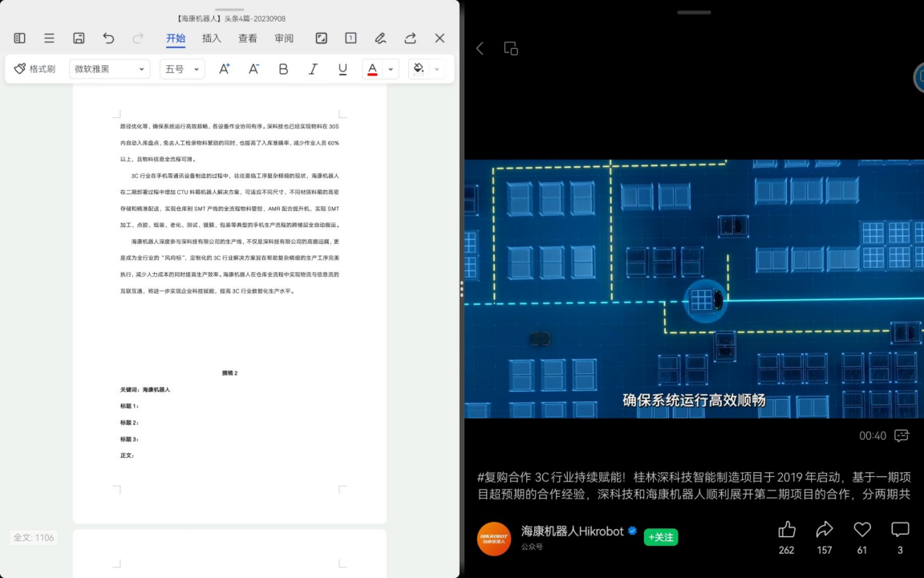924x578 pixels.
Task: Toggle underline formatting
Action: pyautogui.click(x=342, y=69)
